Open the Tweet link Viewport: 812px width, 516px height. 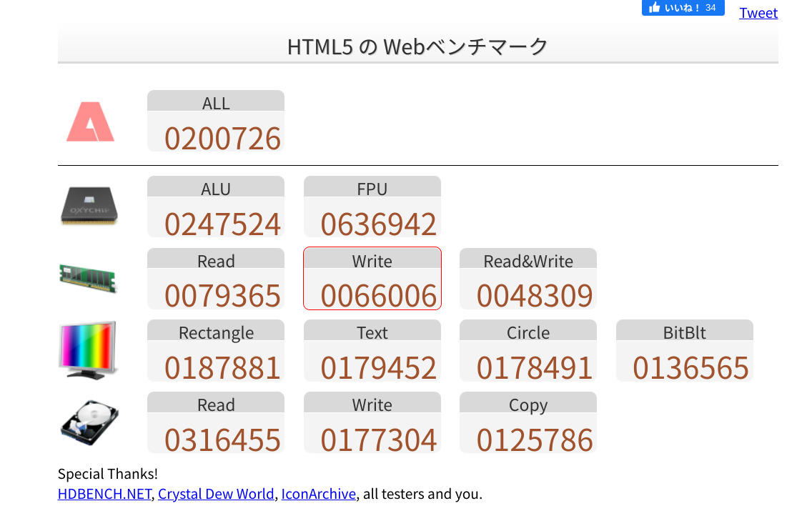tap(758, 13)
